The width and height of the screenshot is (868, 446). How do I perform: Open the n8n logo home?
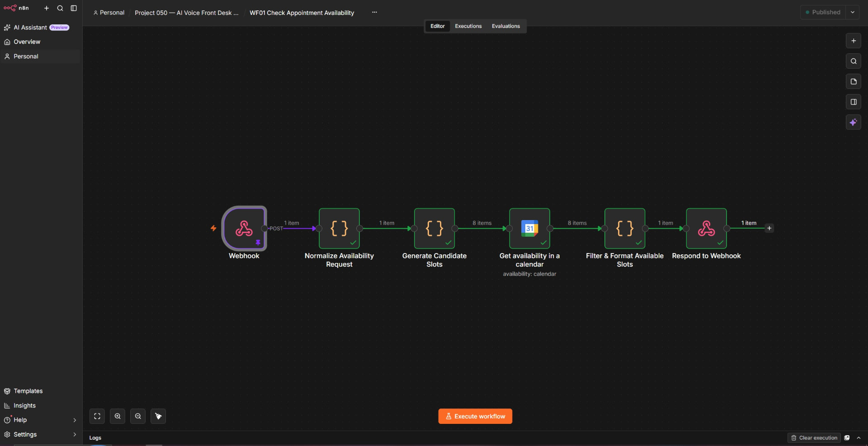tap(16, 8)
